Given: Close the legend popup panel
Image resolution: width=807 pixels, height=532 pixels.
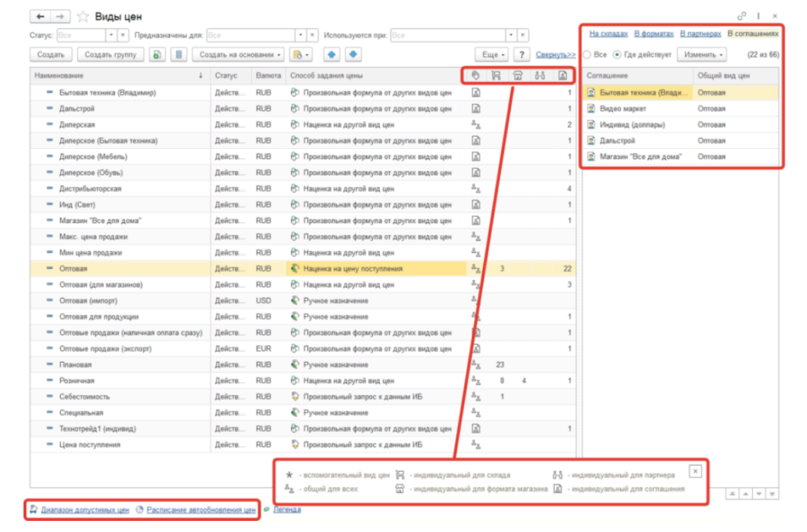Looking at the screenshot, I should coord(694,471).
